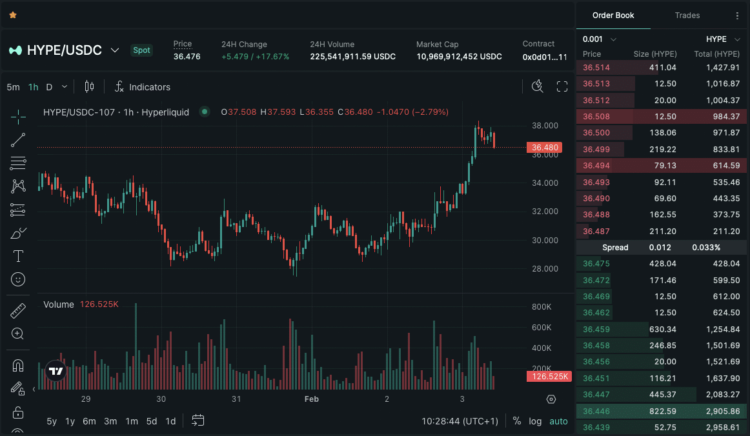
Task: Select bid price 36.459 row
Action: (662, 329)
